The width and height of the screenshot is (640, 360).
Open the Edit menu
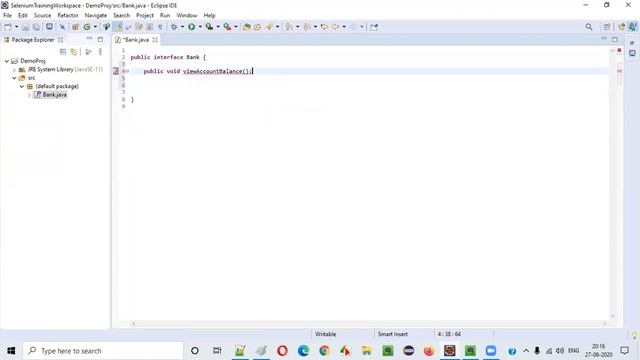[22, 16]
